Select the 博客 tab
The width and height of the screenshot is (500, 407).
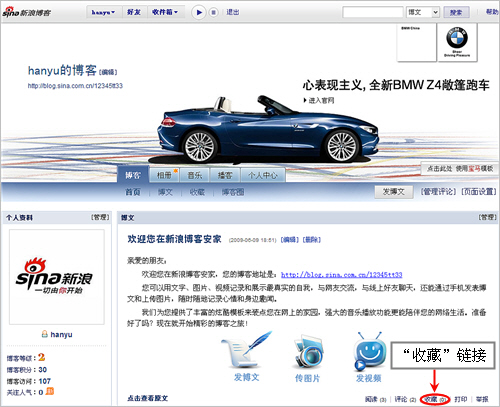click(133, 175)
